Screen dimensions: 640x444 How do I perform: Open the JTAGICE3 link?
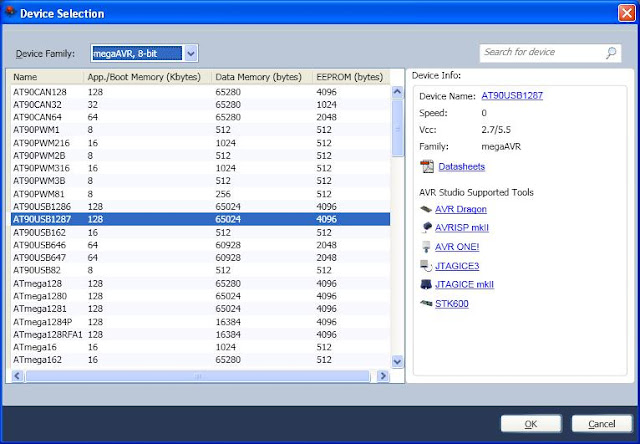coord(457,266)
